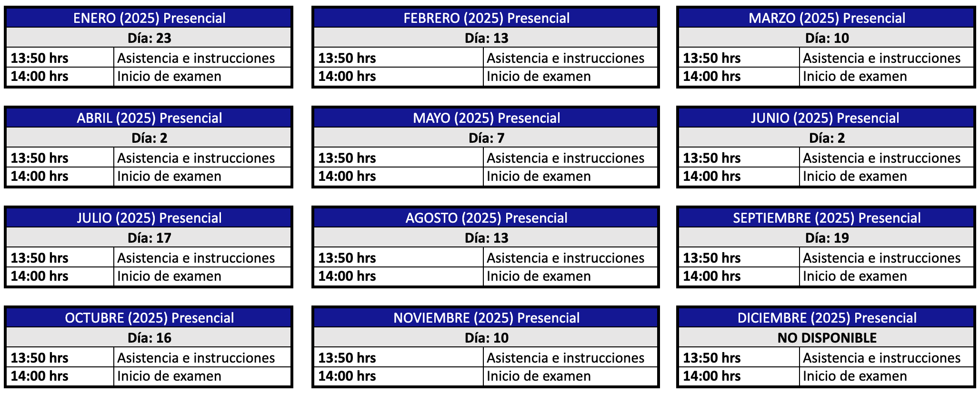Click 'Día: 16' in the October table
980x394 pixels.
[149, 338]
